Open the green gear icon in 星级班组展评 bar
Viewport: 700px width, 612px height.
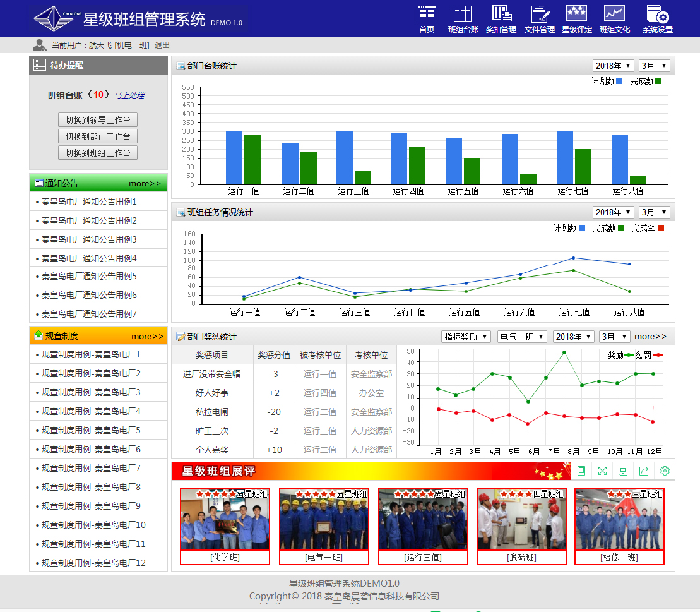(x=665, y=471)
